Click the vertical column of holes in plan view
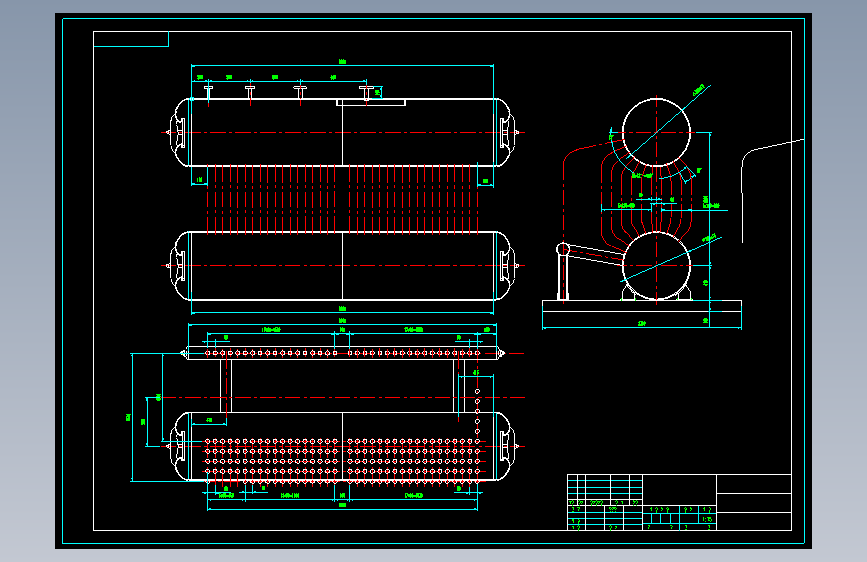This screenshot has width=867, height=562. (477, 412)
